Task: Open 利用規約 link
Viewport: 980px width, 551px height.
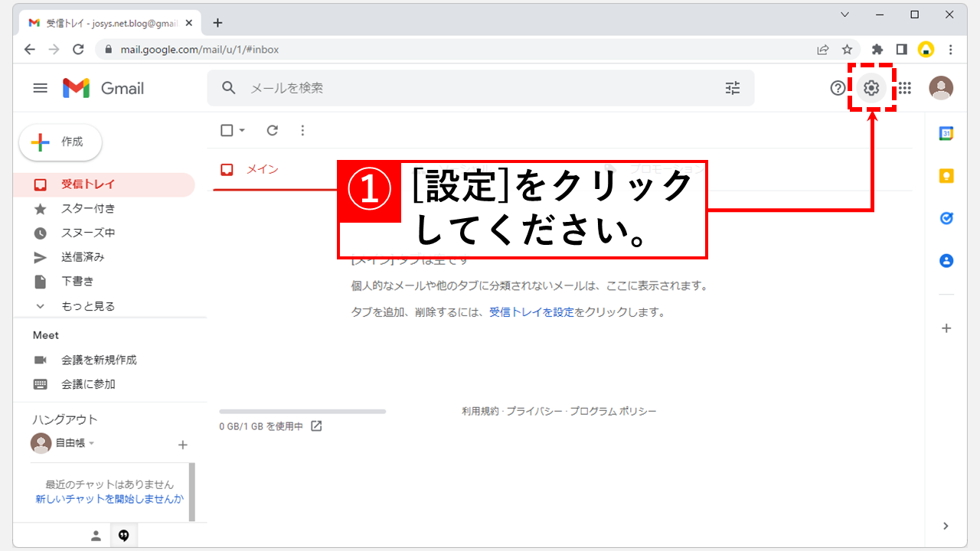Action: (480, 411)
